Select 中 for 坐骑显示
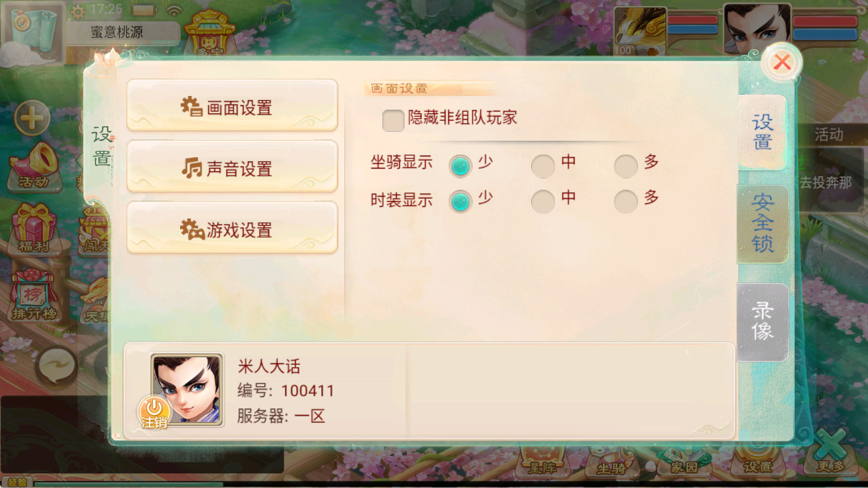Screen dimensions: 868x488 tap(542, 166)
